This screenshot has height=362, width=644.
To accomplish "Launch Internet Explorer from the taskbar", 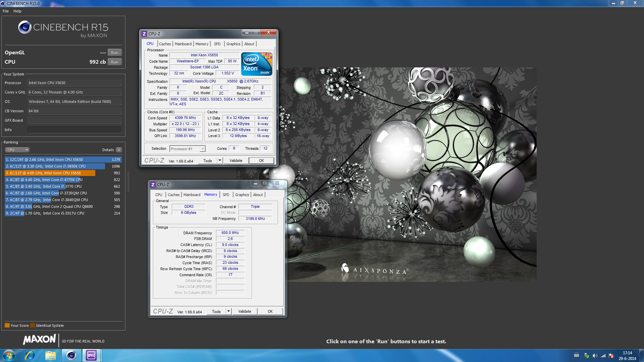I will pos(30,355).
